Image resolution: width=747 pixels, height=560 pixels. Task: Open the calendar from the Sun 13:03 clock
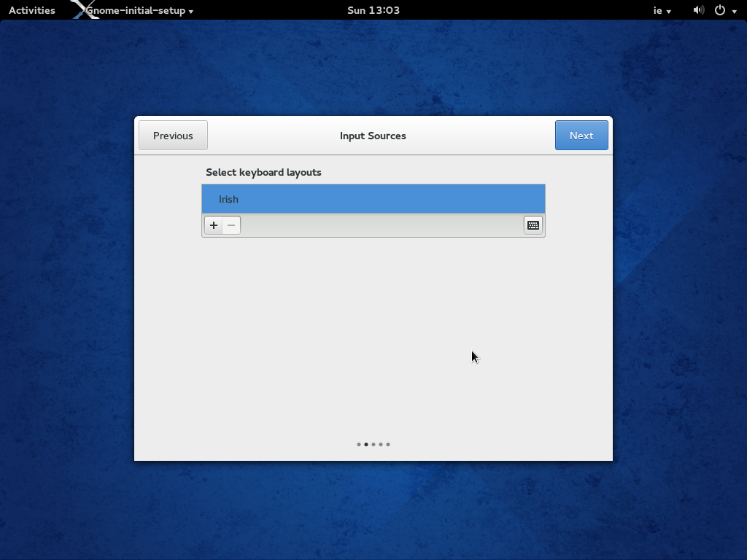(x=373, y=10)
